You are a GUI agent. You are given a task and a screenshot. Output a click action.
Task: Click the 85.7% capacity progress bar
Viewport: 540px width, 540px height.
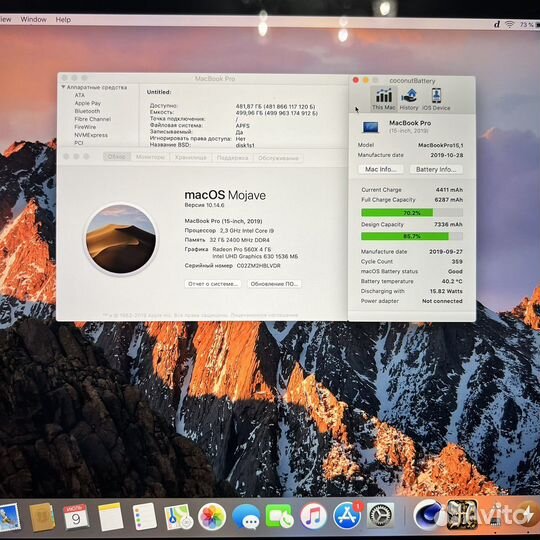(x=412, y=236)
